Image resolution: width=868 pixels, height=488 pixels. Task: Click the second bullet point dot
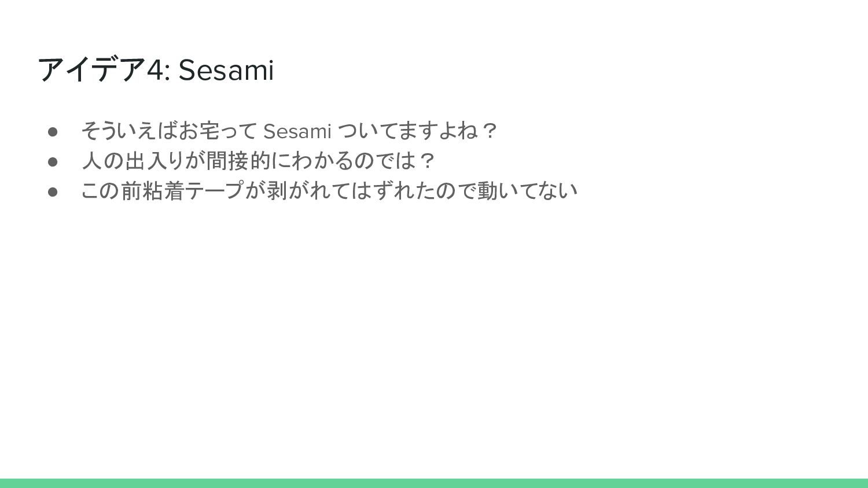(x=53, y=161)
